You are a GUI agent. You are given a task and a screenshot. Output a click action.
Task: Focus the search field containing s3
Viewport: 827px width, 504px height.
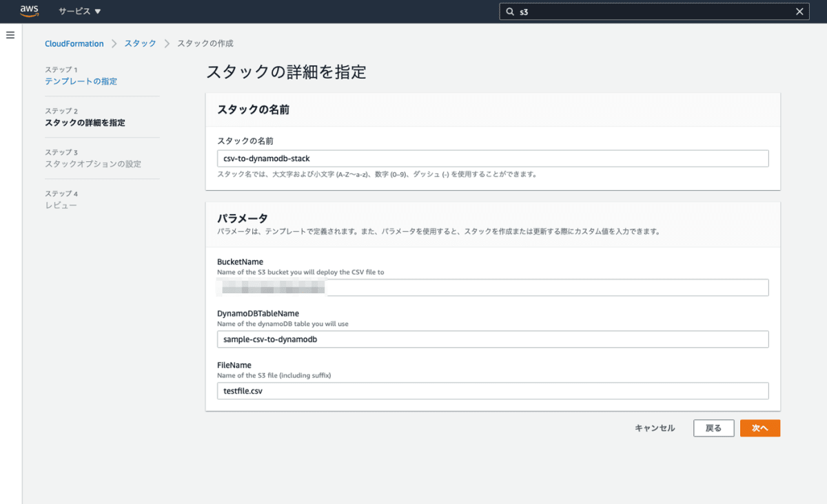point(655,12)
